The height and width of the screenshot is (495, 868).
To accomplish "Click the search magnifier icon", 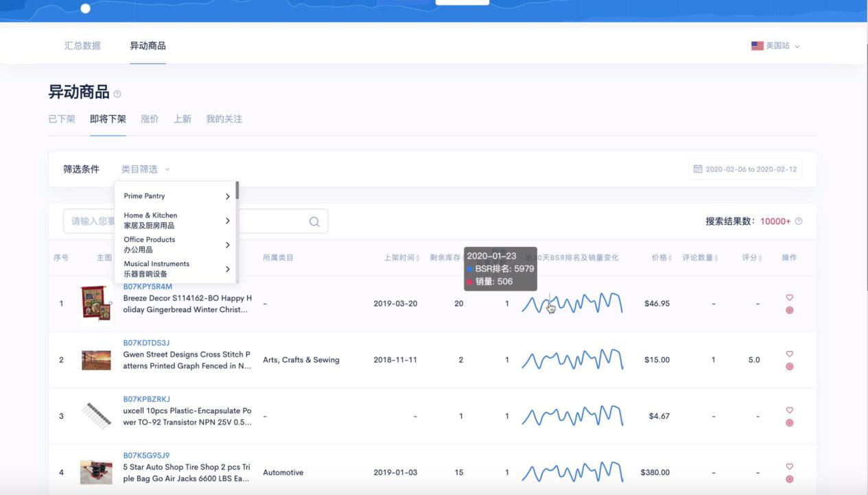I will [x=314, y=221].
